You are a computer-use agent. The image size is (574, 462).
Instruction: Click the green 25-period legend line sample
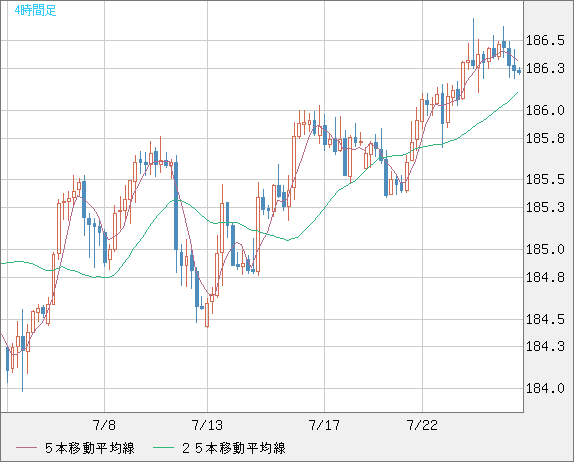(163, 448)
